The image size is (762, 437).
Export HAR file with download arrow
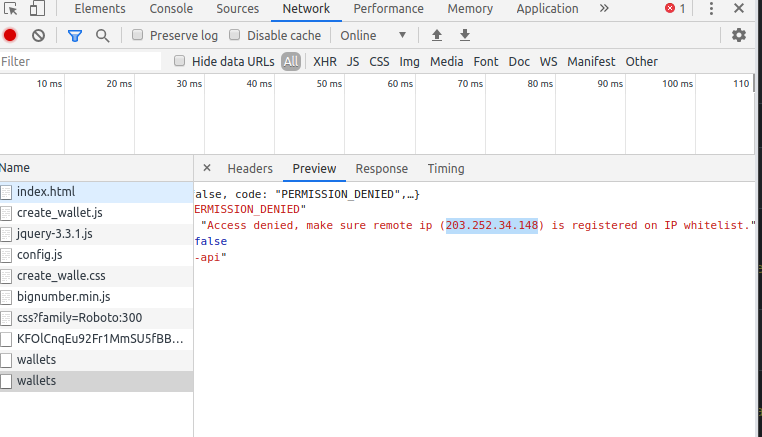[465, 35]
